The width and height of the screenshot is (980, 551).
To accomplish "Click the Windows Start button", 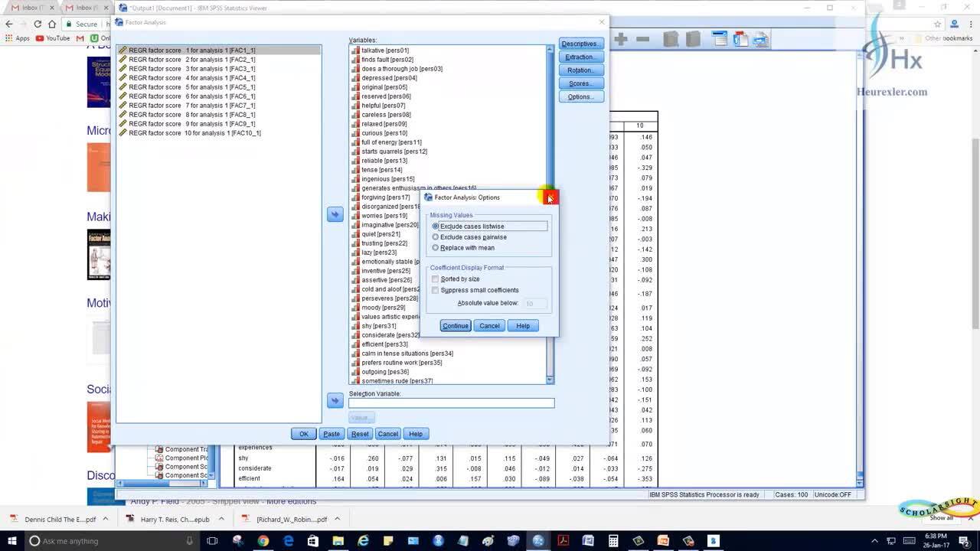I will point(12,541).
